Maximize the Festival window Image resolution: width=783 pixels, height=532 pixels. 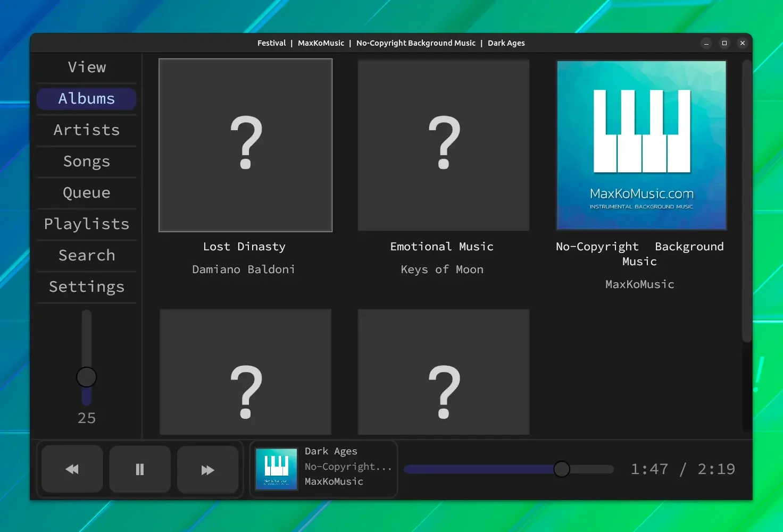coord(724,43)
